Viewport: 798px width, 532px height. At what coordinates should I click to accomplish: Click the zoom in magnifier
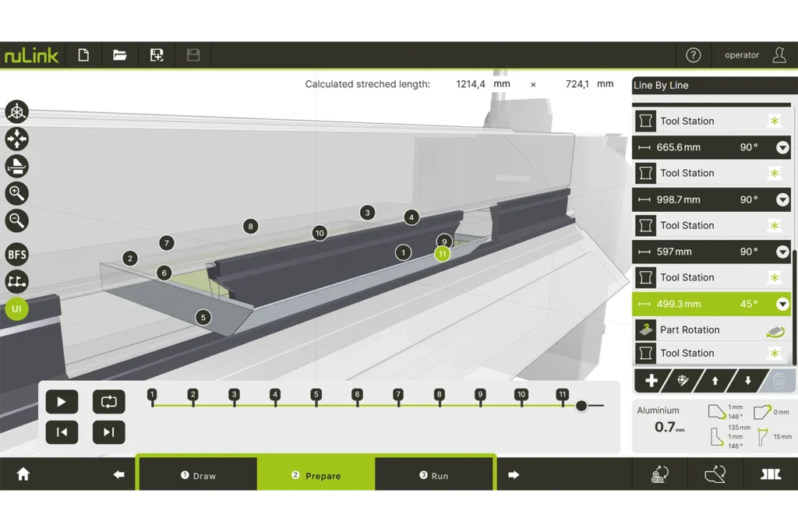[x=16, y=193]
